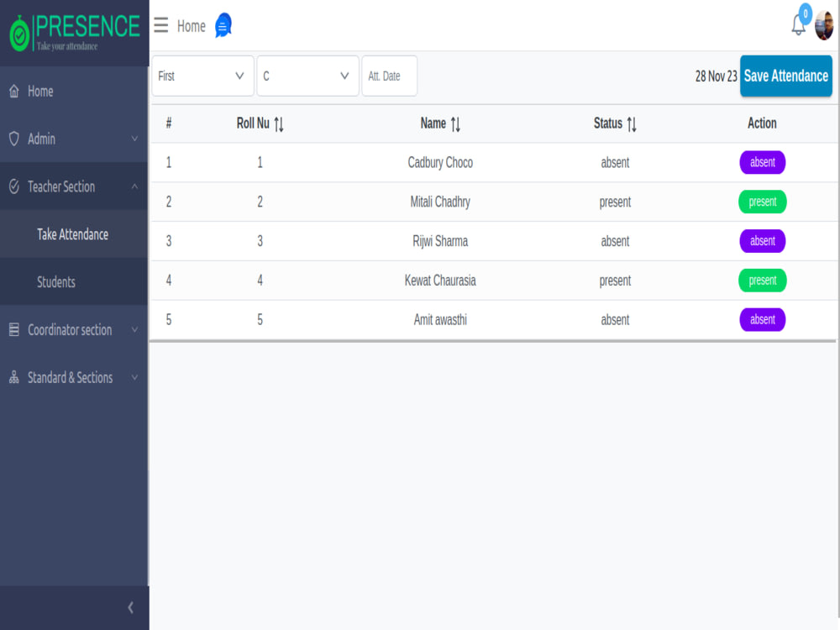Click the Admin shield icon
840x630 pixels.
click(x=14, y=139)
